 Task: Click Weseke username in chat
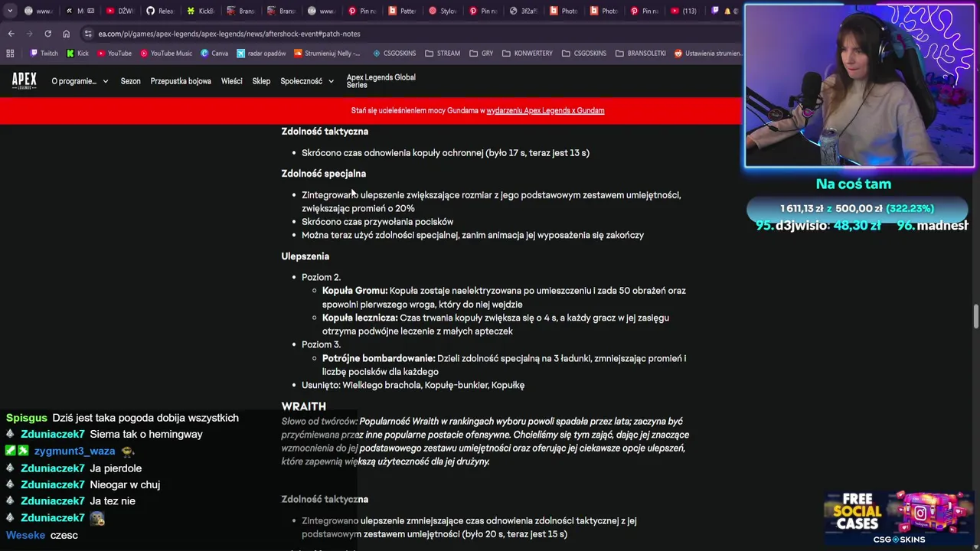pyautogui.click(x=25, y=535)
